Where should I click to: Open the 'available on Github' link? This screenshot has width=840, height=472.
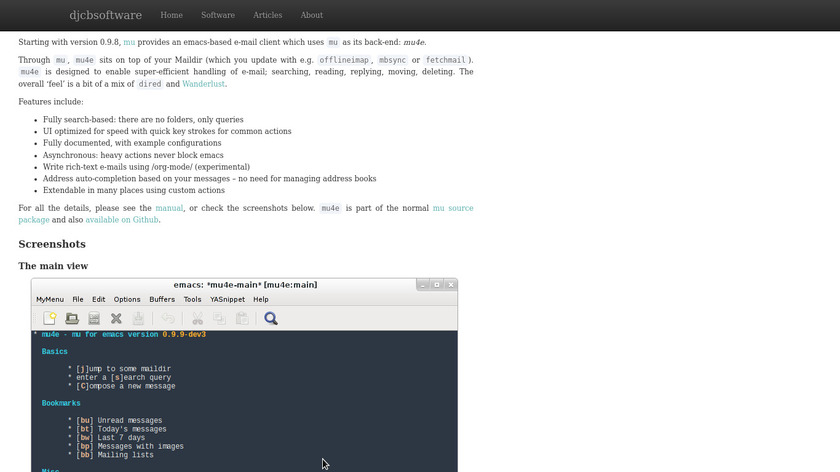coord(122,220)
